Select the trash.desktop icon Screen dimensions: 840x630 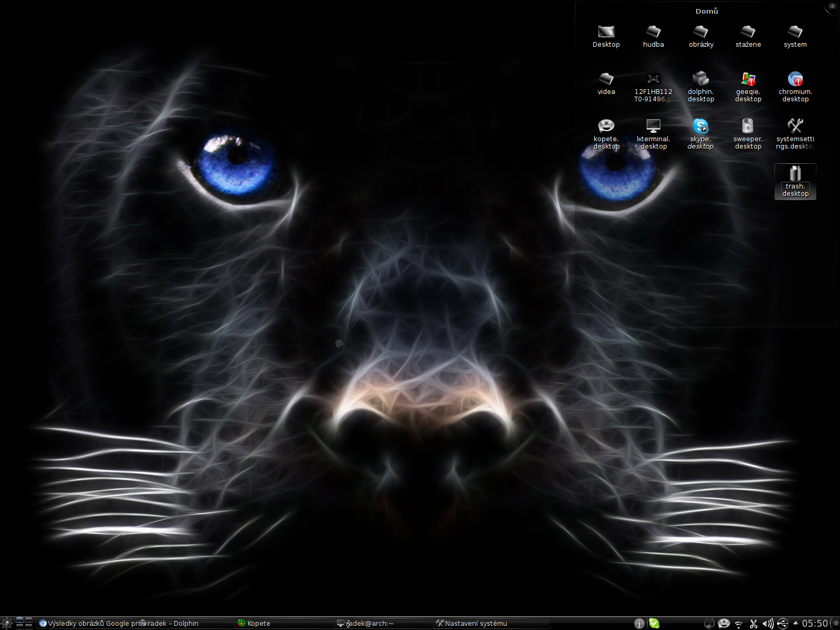(795, 182)
